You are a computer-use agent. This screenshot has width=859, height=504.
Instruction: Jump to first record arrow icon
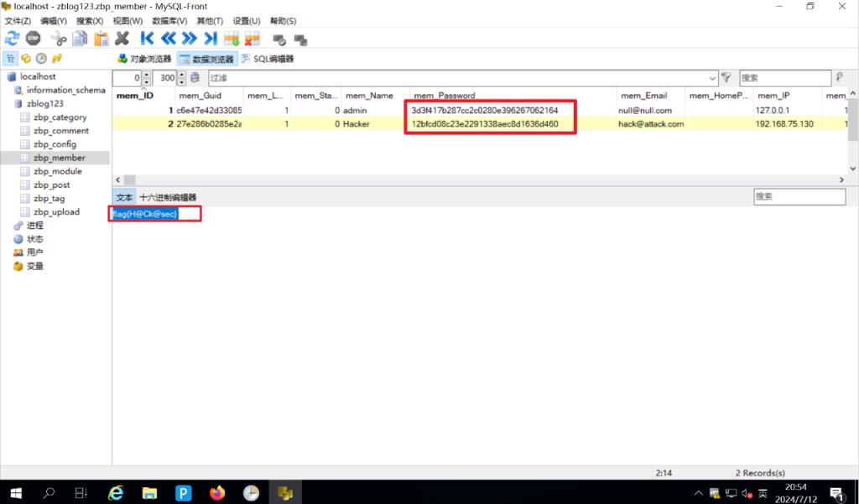pos(147,39)
